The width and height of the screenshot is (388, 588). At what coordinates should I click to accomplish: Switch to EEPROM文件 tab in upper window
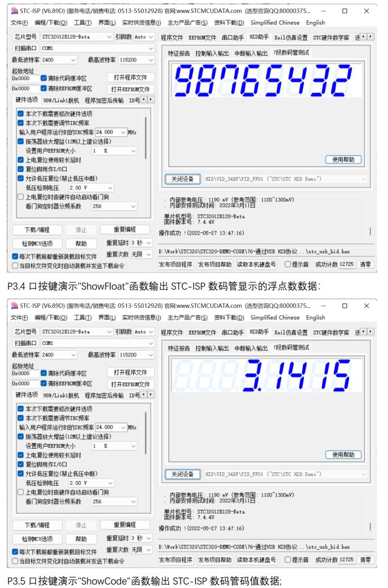(202, 37)
